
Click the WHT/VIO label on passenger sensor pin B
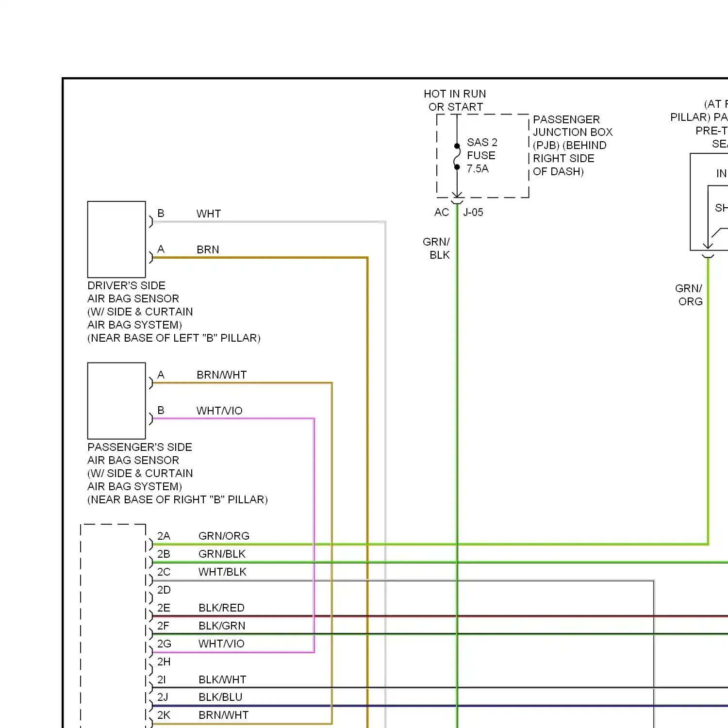(219, 411)
